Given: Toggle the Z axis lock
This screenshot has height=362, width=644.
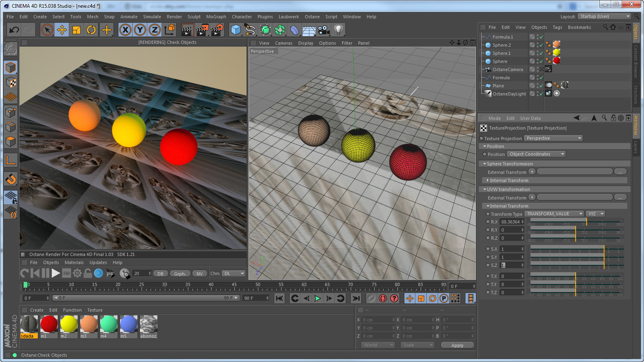Looking at the screenshot, I should coord(155,30).
